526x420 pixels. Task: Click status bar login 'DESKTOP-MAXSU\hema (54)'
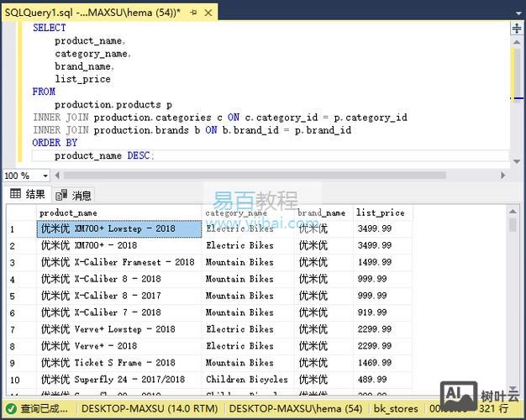tap(296, 408)
